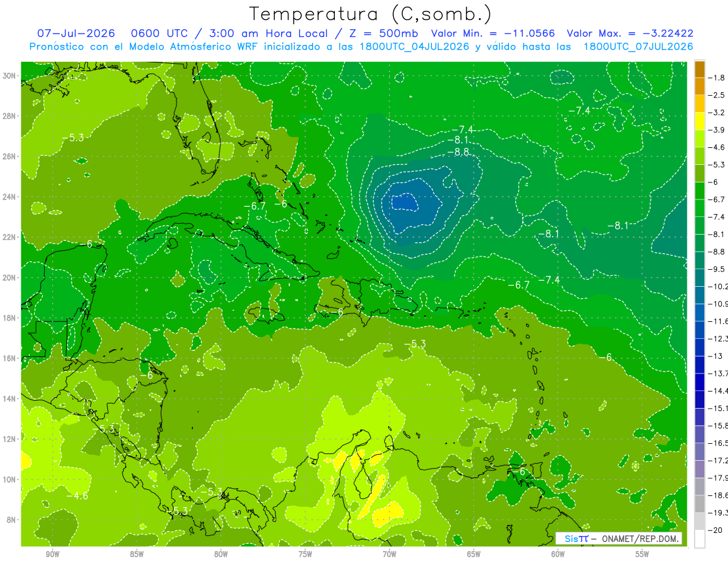Click the 65W longitude axis label
Image resolution: width=728 pixels, height=562 pixels.
(x=474, y=555)
